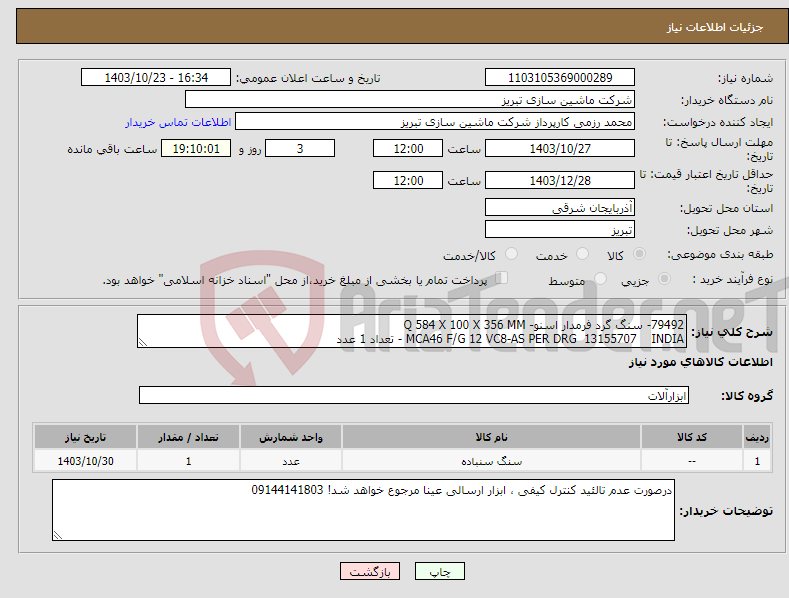The image size is (789, 598).
Task: Click the goods group field ابزارآلات
Action: pyautogui.click(x=414, y=395)
